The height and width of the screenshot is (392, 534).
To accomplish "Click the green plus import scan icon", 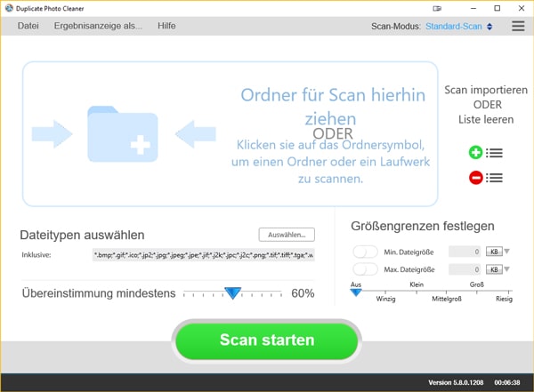I will [x=476, y=153].
